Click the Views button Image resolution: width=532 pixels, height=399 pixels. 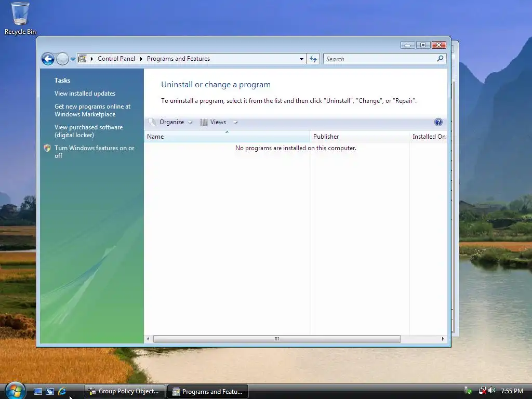[213, 122]
